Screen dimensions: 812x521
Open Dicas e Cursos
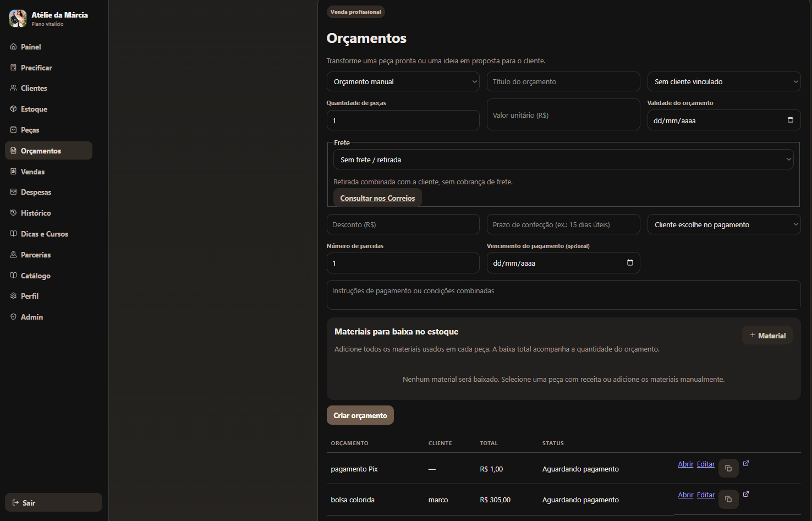pos(48,234)
